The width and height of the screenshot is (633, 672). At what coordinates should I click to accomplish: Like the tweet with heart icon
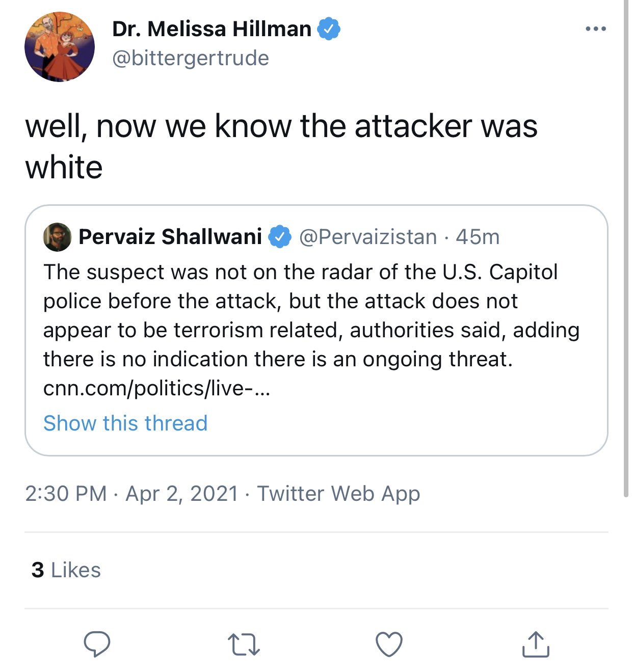(x=389, y=644)
